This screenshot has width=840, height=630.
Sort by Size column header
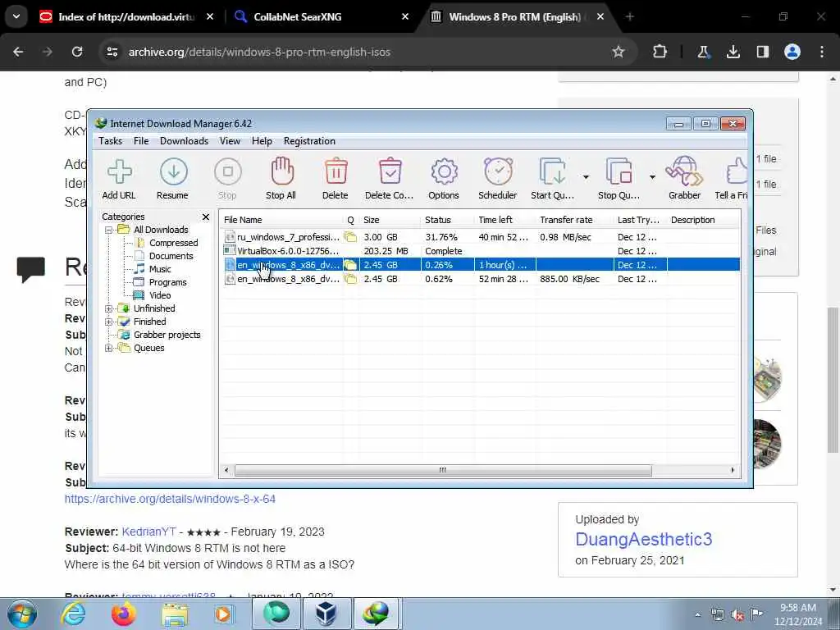pos(390,220)
